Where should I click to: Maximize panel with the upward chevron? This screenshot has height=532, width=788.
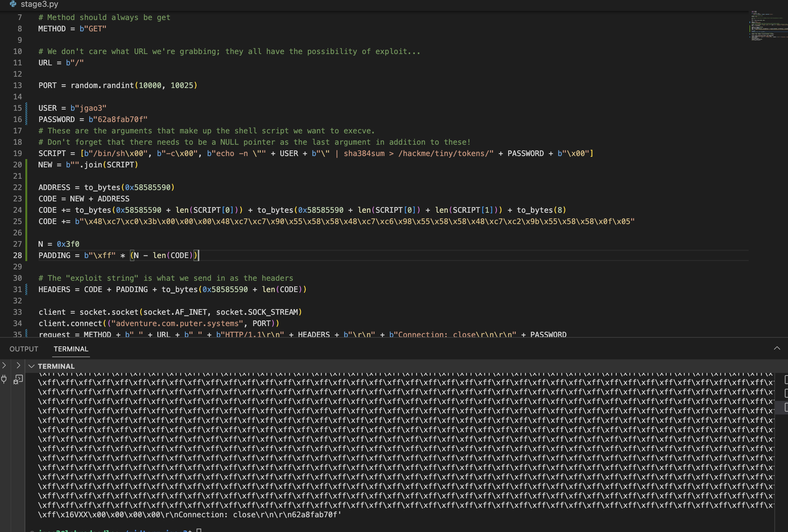click(777, 348)
